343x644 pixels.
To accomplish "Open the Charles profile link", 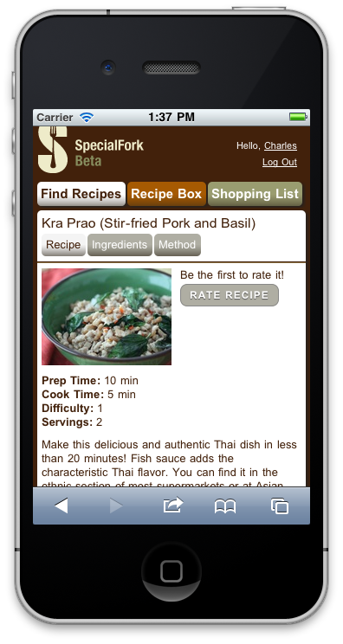I will (x=281, y=145).
